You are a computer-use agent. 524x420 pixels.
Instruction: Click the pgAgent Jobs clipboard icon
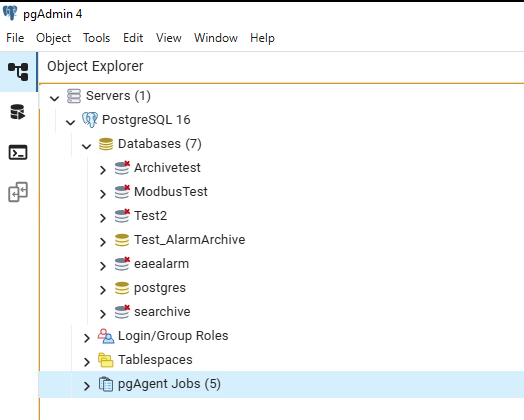[x=106, y=384]
